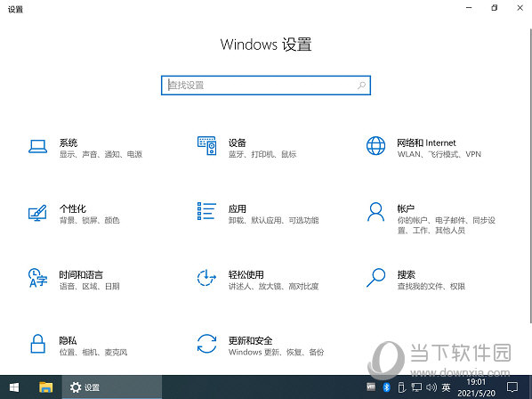
Task: Click the 设置 taskbar button
Action: (112, 387)
